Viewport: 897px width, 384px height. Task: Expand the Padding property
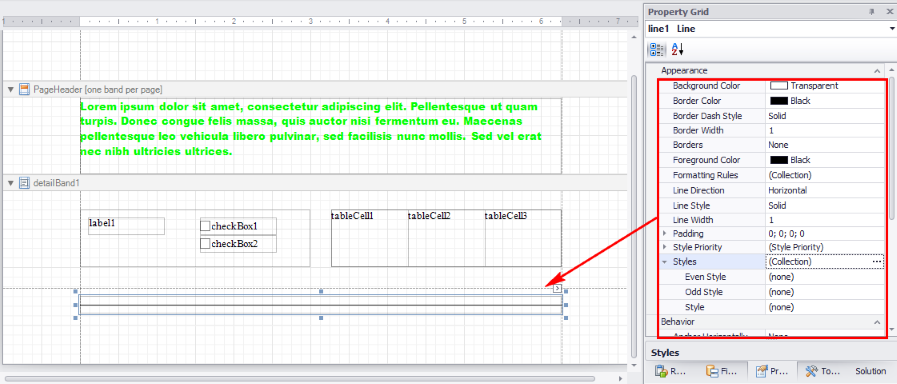[664, 233]
